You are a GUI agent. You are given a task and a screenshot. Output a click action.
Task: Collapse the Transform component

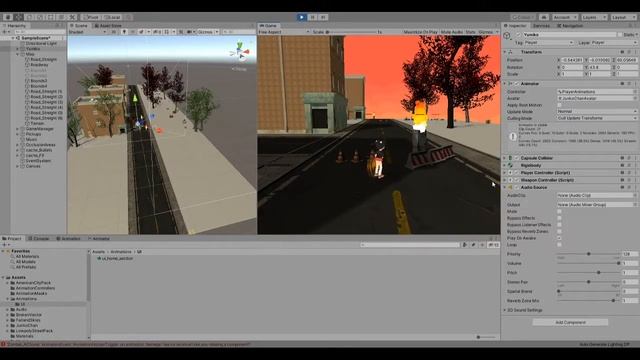click(505, 52)
